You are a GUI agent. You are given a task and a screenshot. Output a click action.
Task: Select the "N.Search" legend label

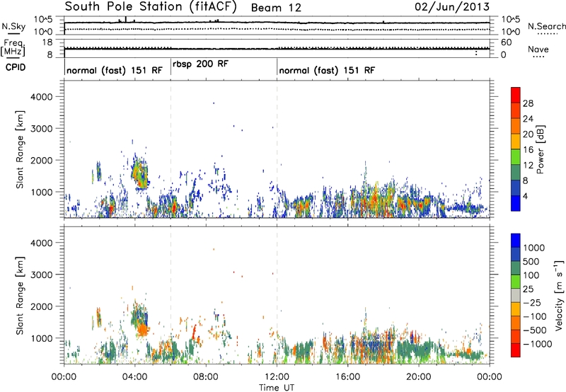coord(547,26)
